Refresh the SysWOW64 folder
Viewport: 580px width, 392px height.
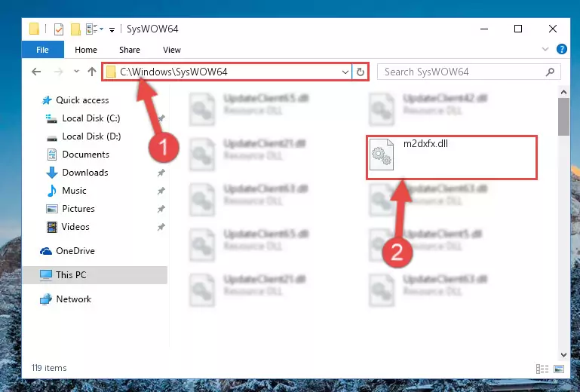click(361, 72)
